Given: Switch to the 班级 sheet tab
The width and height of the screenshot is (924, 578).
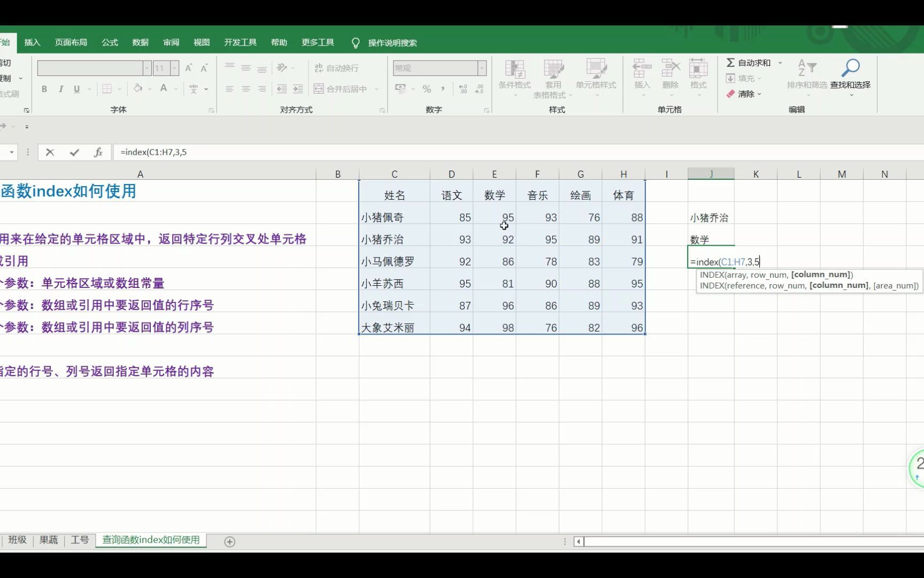Looking at the screenshot, I should pos(18,540).
